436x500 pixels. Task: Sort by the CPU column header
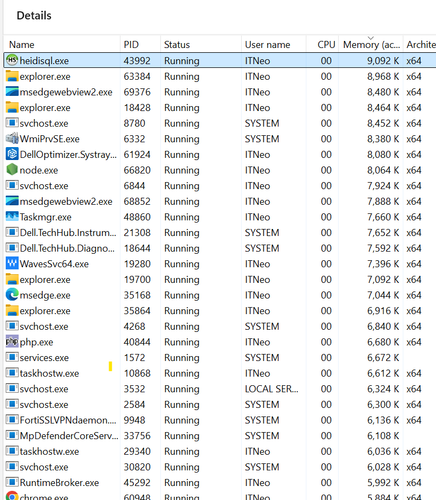(x=322, y=44)
